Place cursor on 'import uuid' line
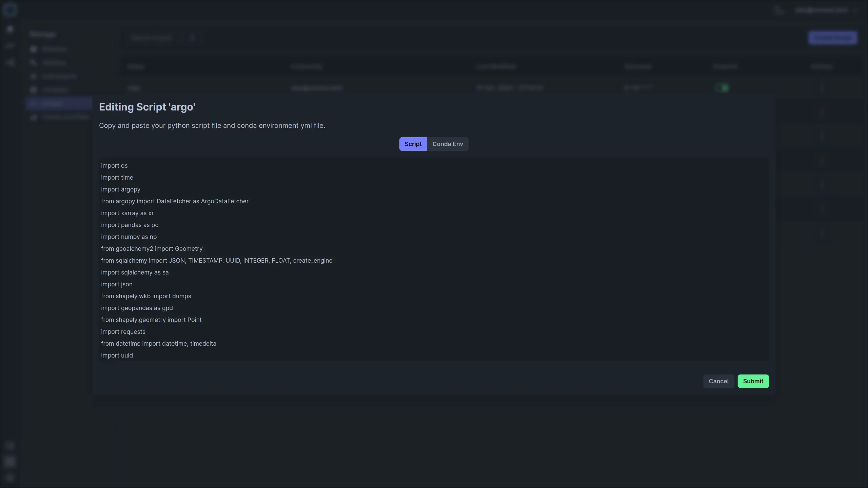 117,355
